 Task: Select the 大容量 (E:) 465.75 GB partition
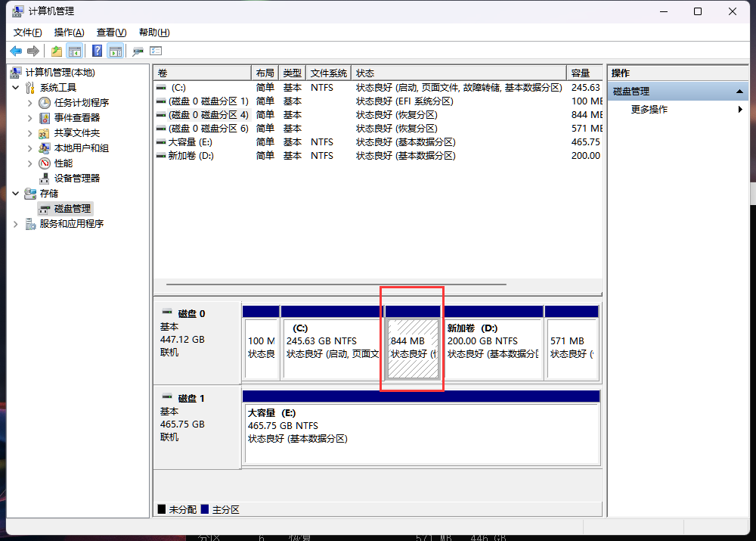click(421, 428)
